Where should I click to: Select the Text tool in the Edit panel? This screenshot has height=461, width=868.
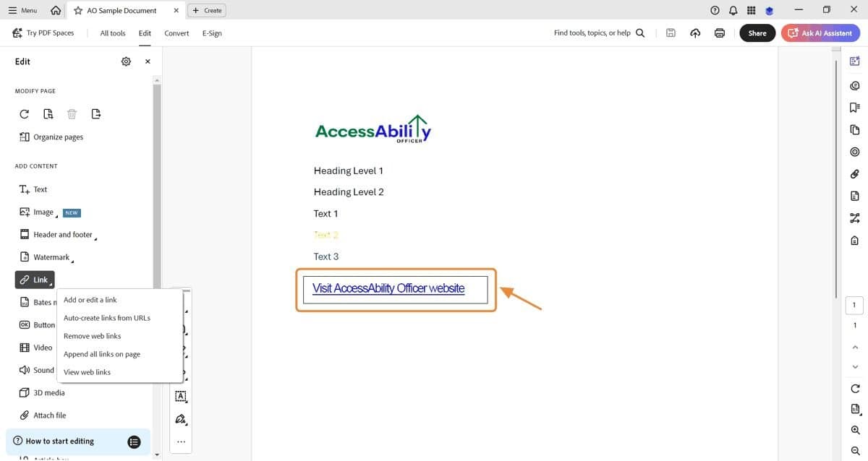(33, 189)
